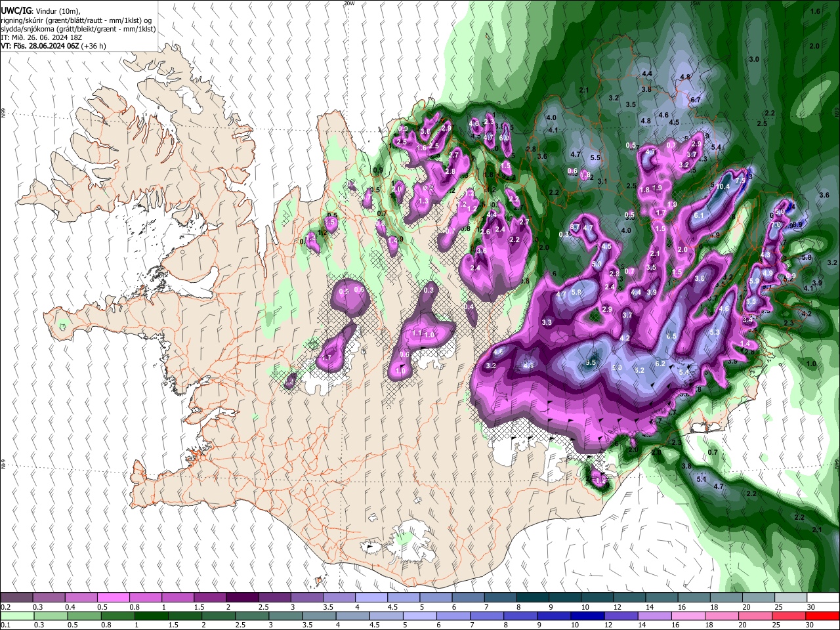Image resolution: width=840 pixels, height=630 pixels.
Task: Click the pale green first swatch of the rain scale
Action: pyautogui.click(x=18, y=616)
